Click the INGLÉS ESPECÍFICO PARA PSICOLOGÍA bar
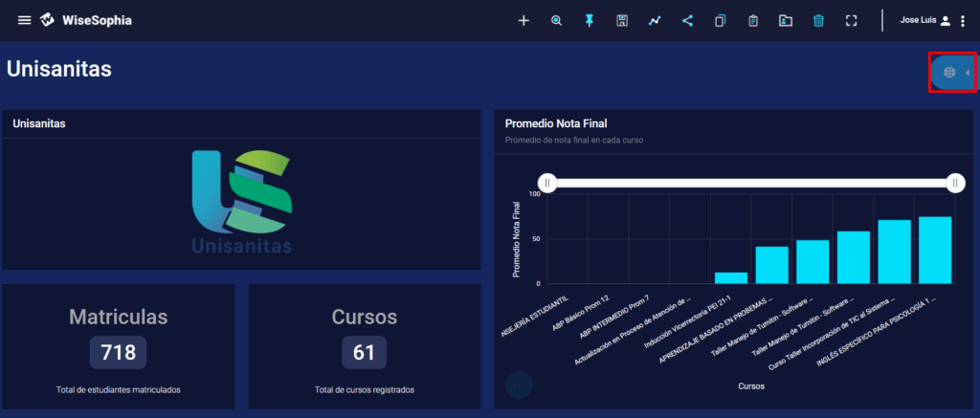The height and width of the screenshot is (418, 980). point(934,250)
